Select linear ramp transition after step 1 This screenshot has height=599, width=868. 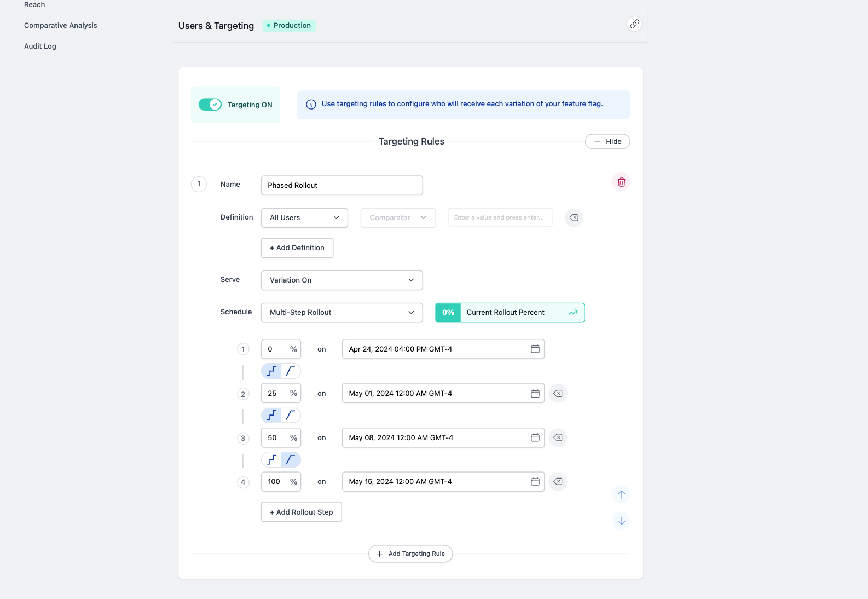[x=291, y=371]
